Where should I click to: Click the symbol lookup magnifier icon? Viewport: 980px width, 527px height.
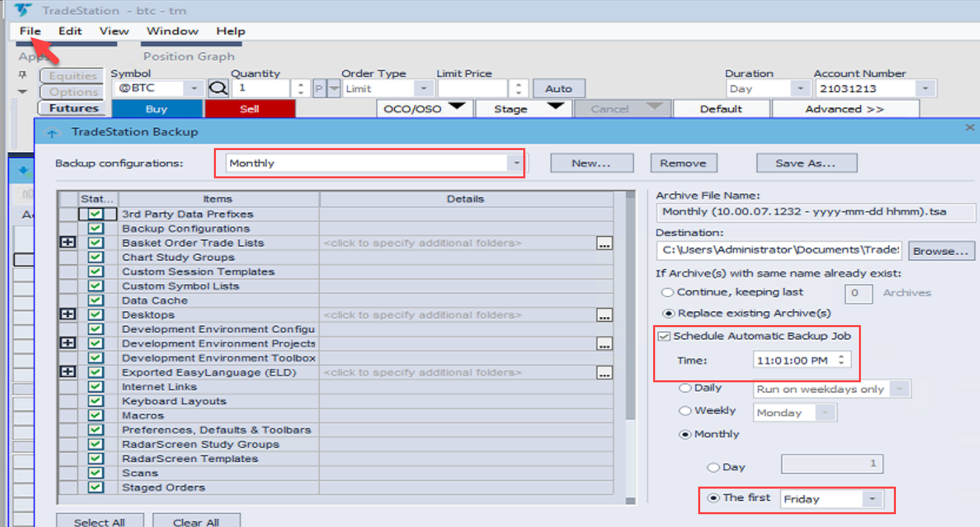click(217, 89)
